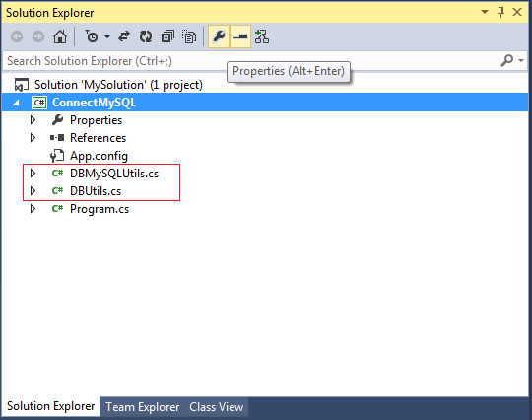532x420 pixels.
Task: Open View Class Diagram icon
Action: pyautogui.click(x=262, y=36)
